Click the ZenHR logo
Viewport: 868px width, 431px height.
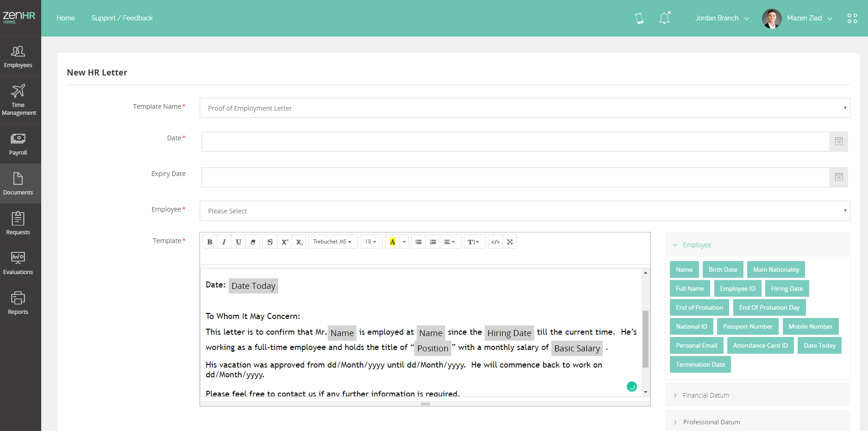coord(19,17)
